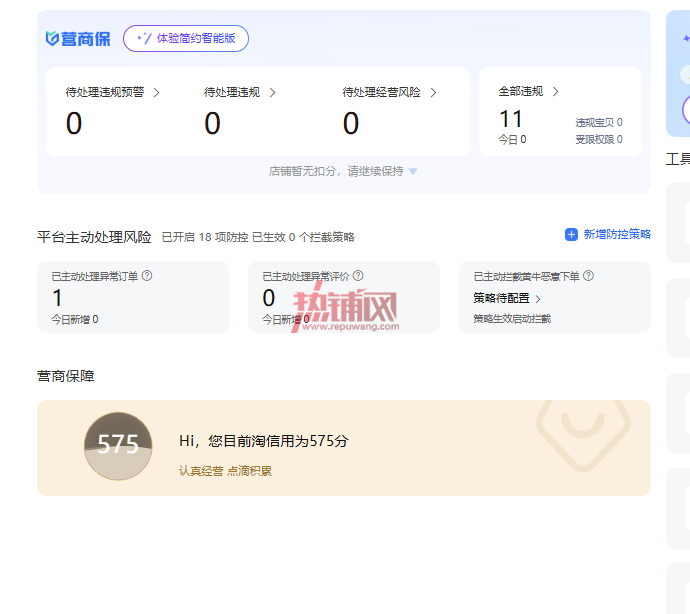Click the 575 credit score circle
This screenshot has height=614, width=690.
(x=118, y=446)
